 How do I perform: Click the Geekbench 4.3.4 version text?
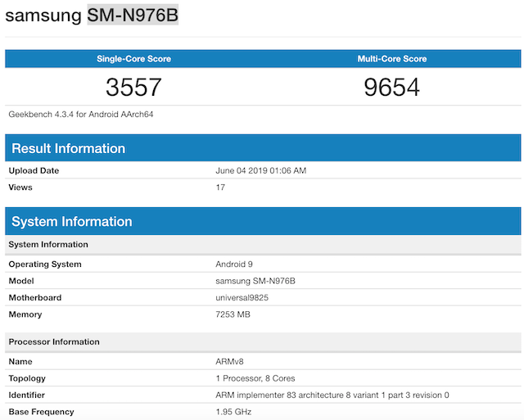click(81, 114)
